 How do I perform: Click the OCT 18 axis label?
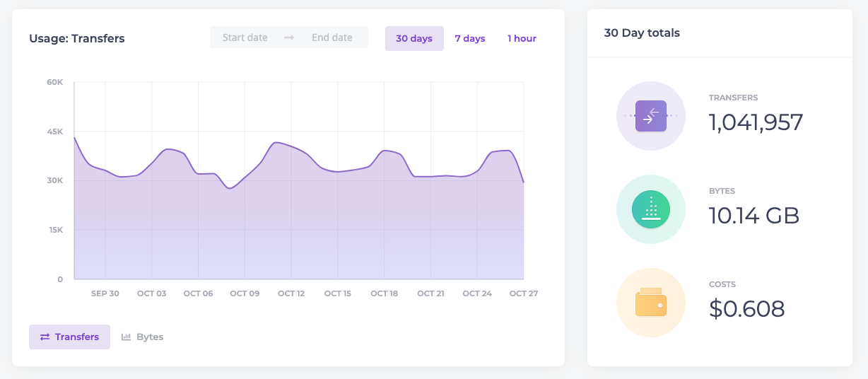point(385,293)
